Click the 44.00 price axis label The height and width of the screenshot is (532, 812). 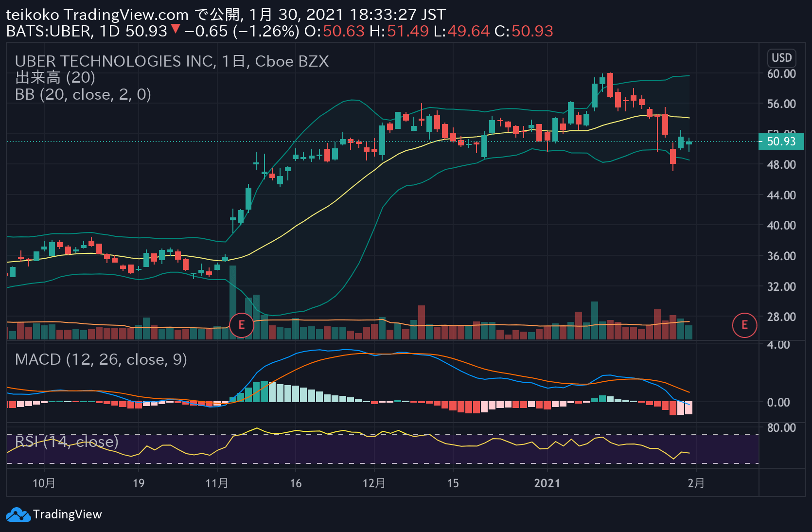click(781, 195)
